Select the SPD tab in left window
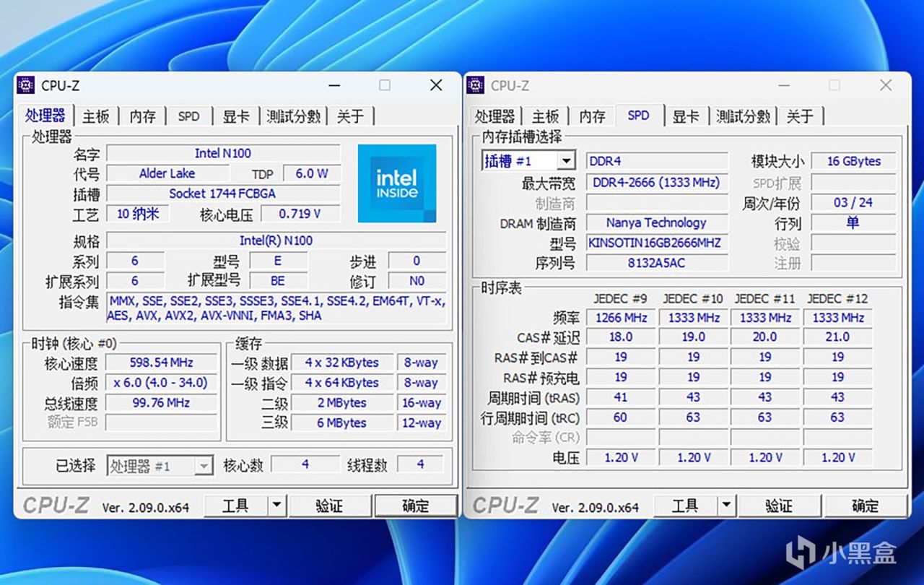924x585 pixels. (188, 116)
